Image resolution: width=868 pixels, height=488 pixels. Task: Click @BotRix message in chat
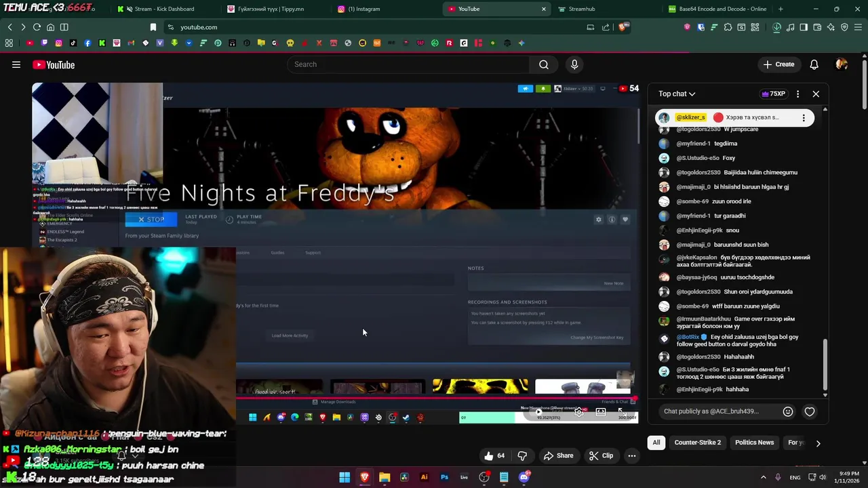(737, 340)
